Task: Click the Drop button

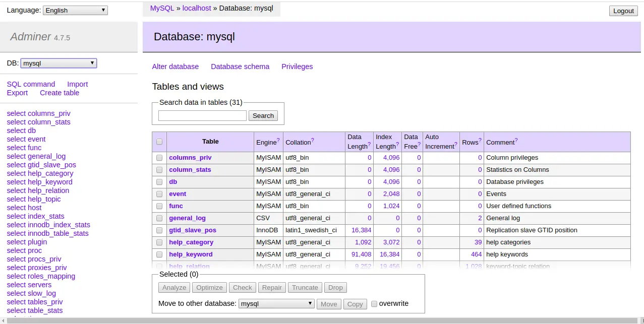Action: click(x=335, y=288)
